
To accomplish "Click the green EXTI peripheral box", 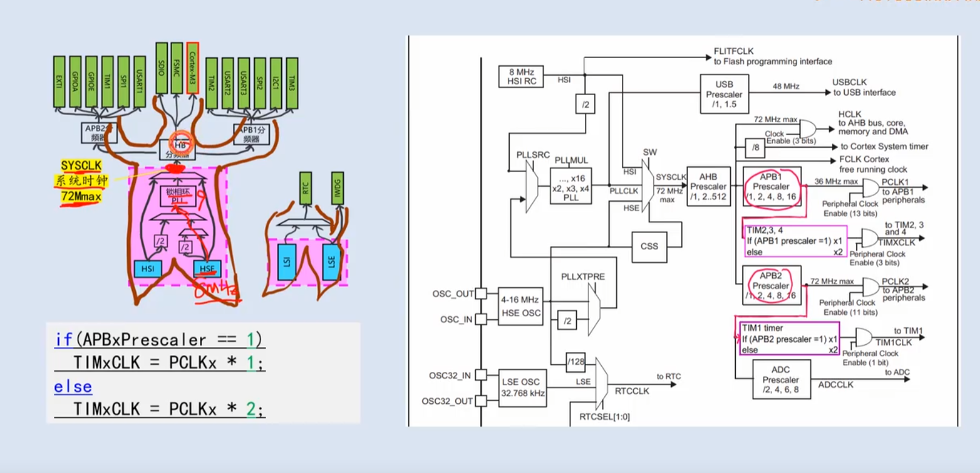I will click(x=59, y=82).
